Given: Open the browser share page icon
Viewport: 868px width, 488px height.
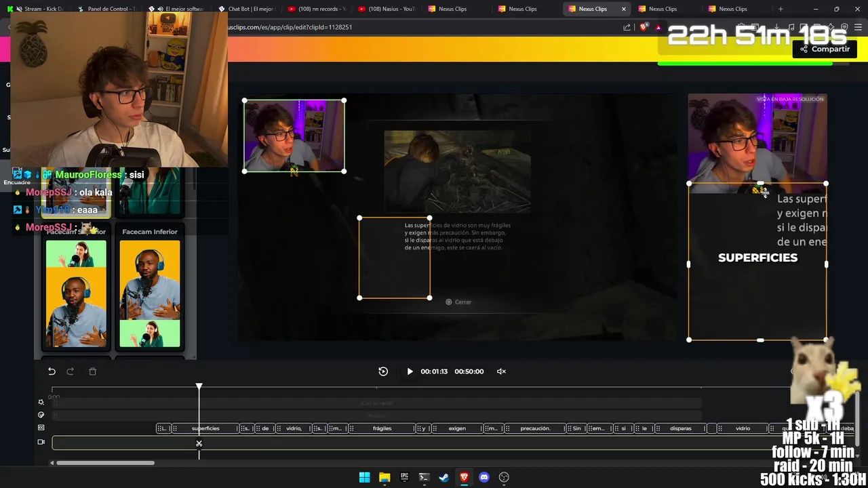Looking at the screenshot, I should pyautogui.click(x=627, y=27).
